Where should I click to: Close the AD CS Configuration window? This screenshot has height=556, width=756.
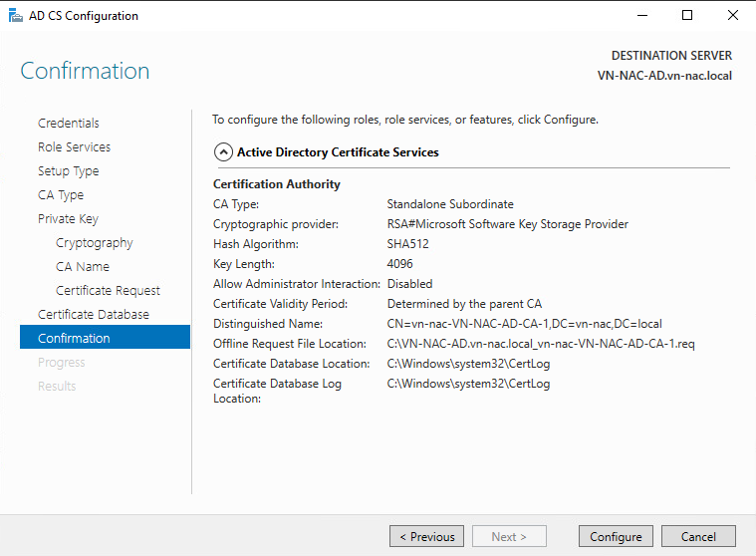(x=733, y=16)
